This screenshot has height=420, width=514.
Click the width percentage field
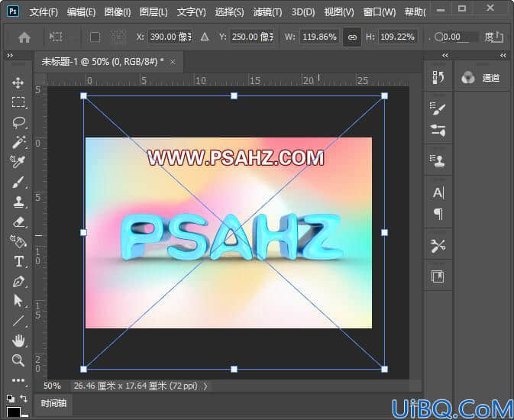click(x=319, y=37)
